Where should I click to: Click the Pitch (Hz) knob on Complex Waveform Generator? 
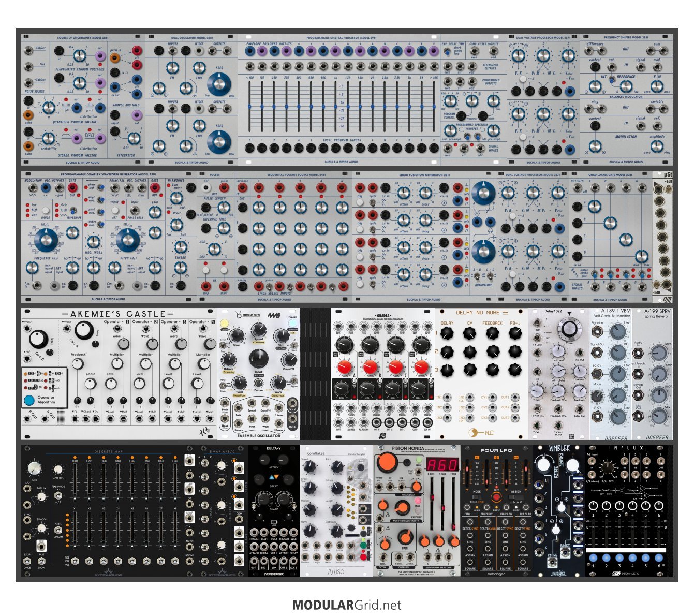coord(127,240)
